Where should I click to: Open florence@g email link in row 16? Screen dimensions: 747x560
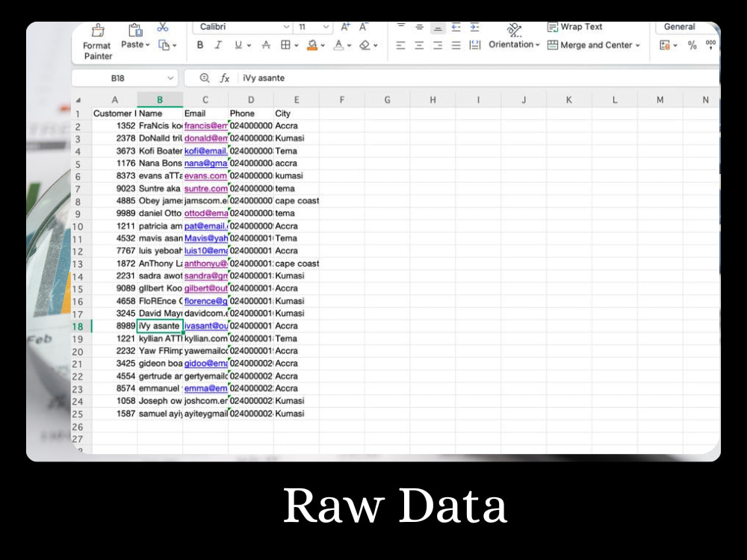click(206, 301)
